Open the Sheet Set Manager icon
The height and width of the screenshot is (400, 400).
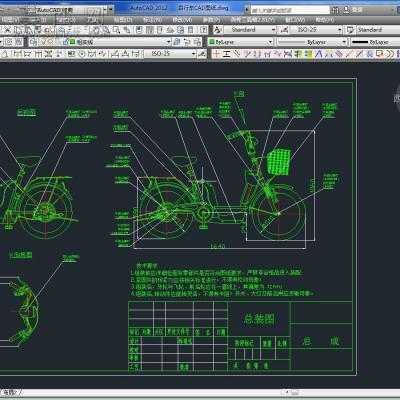(x=170, y=30)
